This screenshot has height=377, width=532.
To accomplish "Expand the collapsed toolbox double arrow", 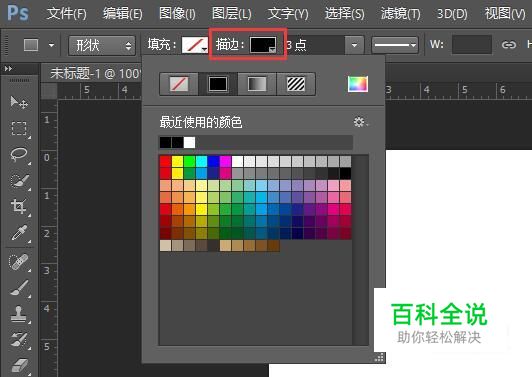I will 8,69.
